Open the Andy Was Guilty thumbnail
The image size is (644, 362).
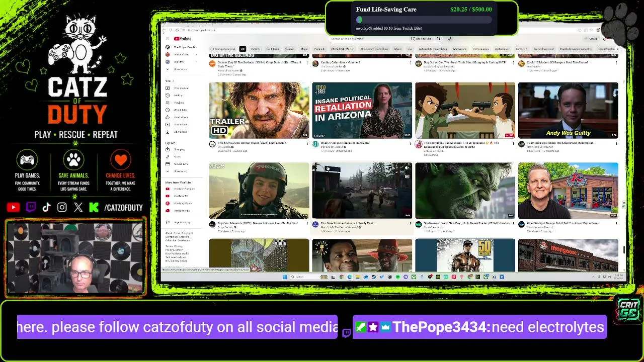[x=568, y=111]
